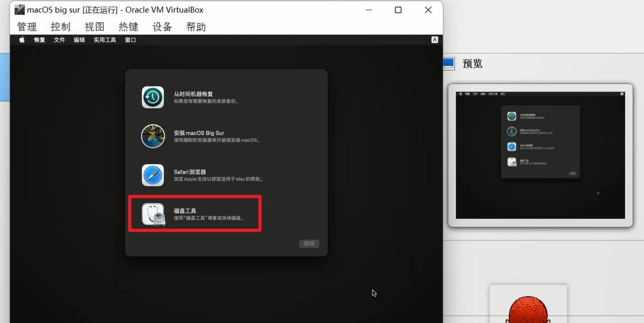Expand the 实用工具 menu
The image size is (644, 323).
point(104,40)
